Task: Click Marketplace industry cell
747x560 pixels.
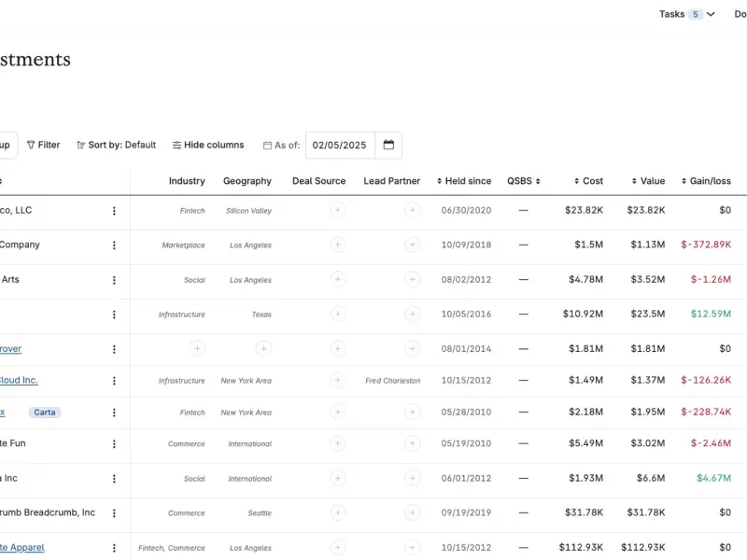Action: tap(183, 245)
